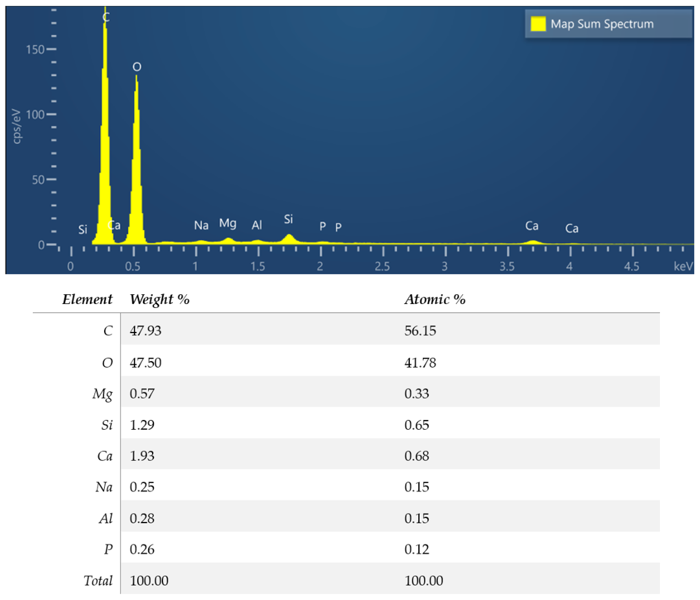Image resolution: width=700 pixels, height=600 pixels.
Task: Click the Mg row label in table
Action: click(x=102, y=394)
